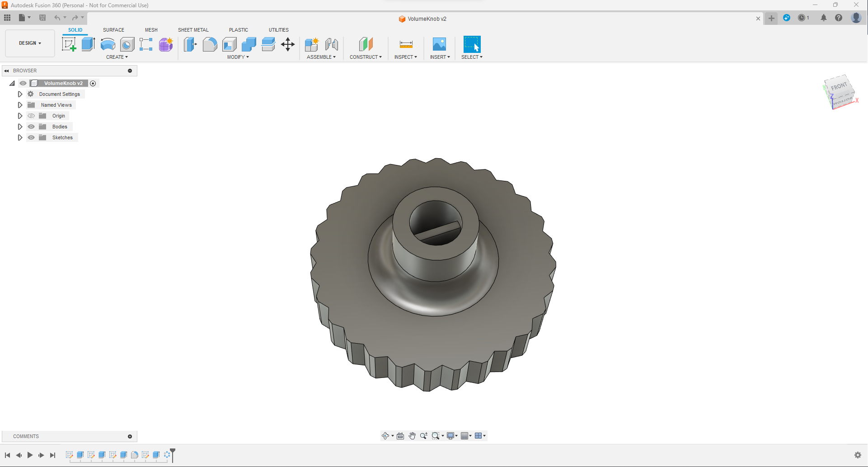Activate the Pan hand tool

(412, 436)
